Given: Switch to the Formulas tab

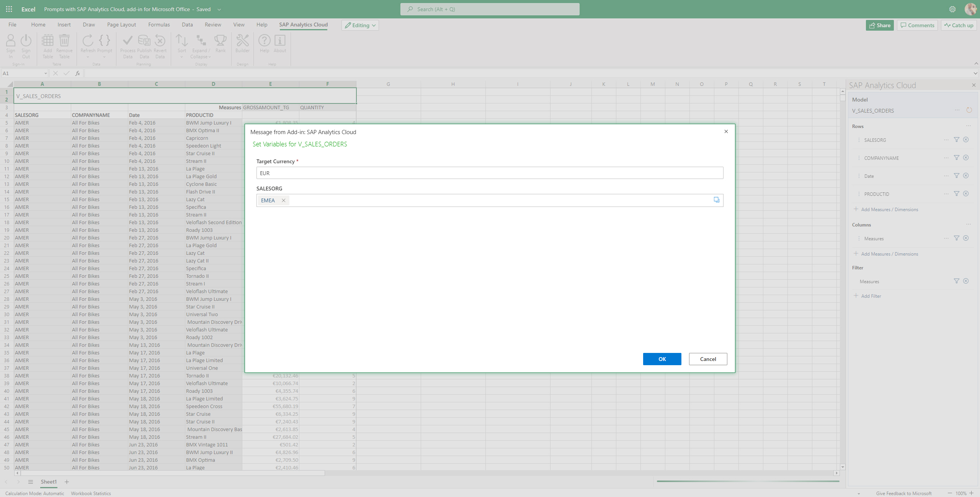Looking at the screenshot, I should [x=159, y=25].
